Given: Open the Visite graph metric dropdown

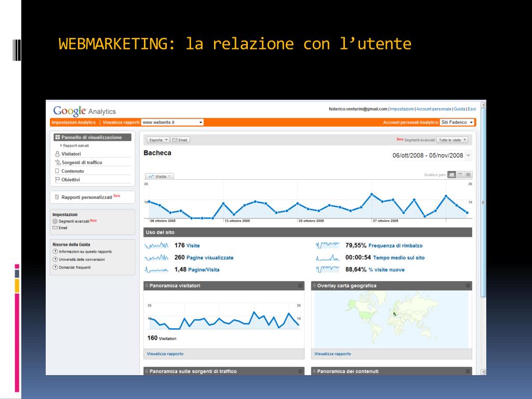Looking at the screenshot, I should coord(159,177).
